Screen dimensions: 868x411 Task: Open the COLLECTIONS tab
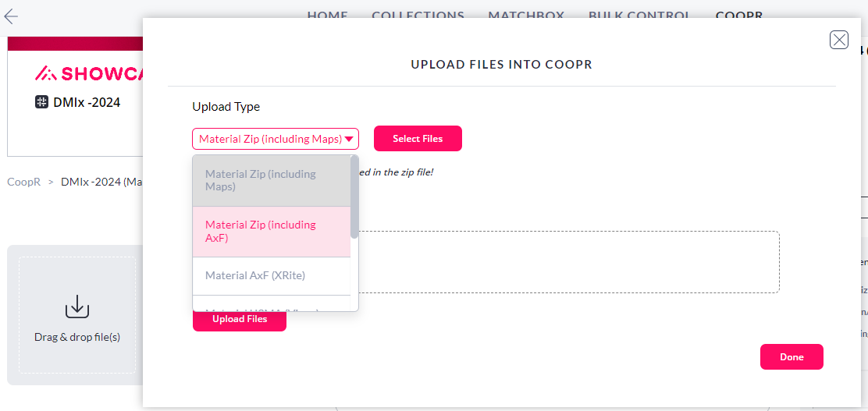click(418, 15)
